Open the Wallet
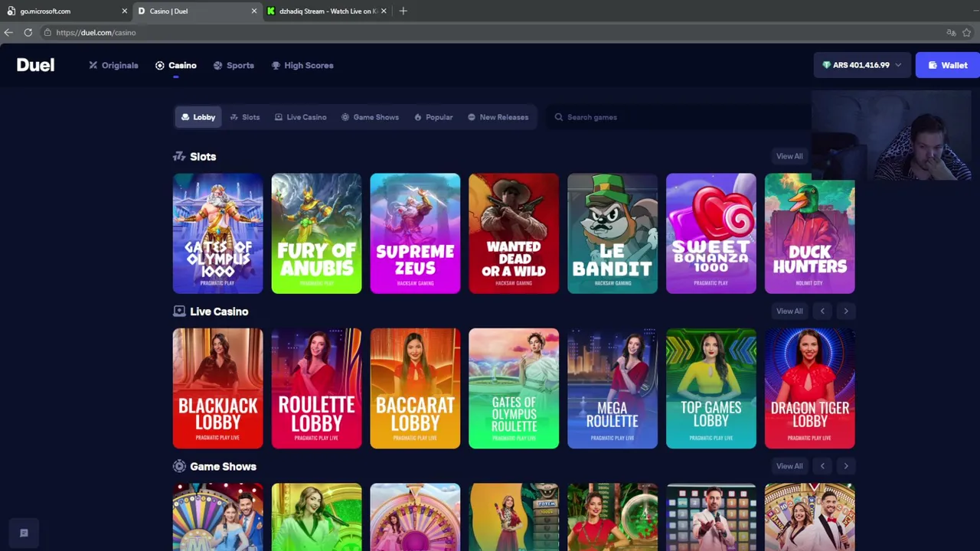This screenshot has width=980, height=551. click(x=948, y=65)
